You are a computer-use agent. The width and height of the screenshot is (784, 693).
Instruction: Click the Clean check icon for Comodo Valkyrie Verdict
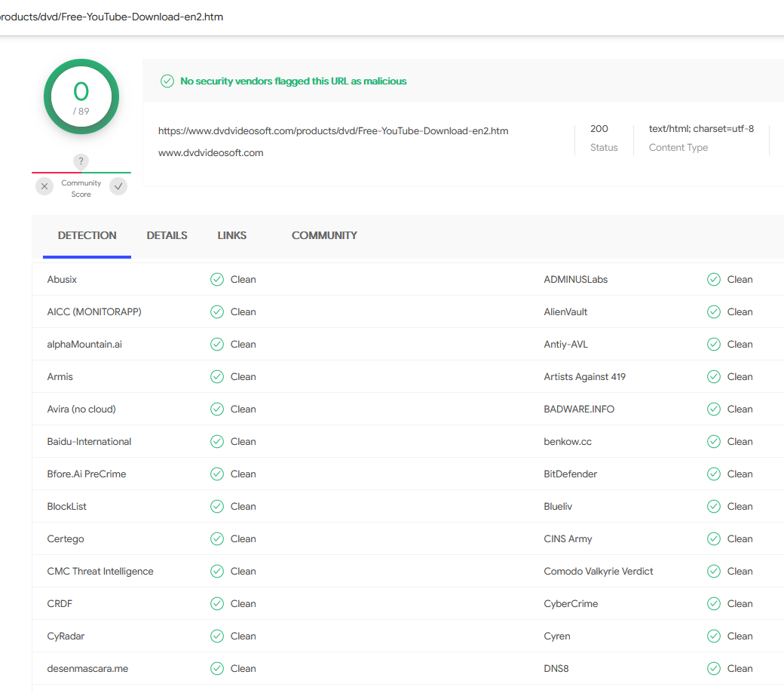point(714,571)
